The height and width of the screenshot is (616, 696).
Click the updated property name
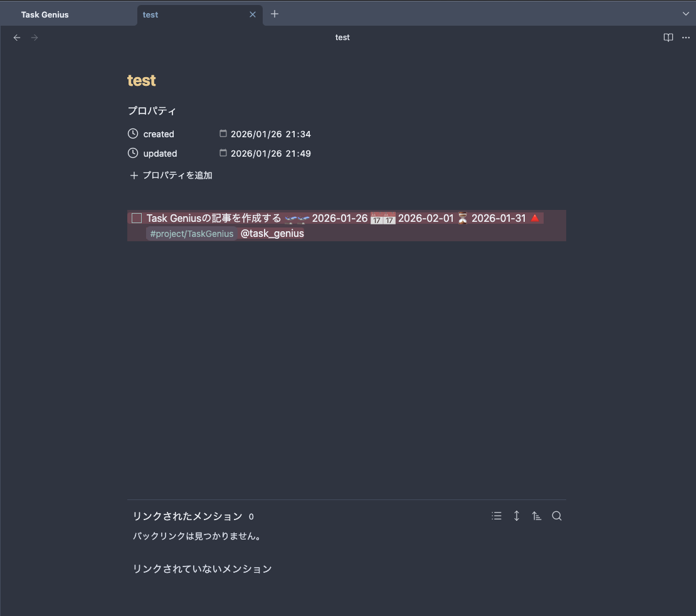click(x=161, y=154)
